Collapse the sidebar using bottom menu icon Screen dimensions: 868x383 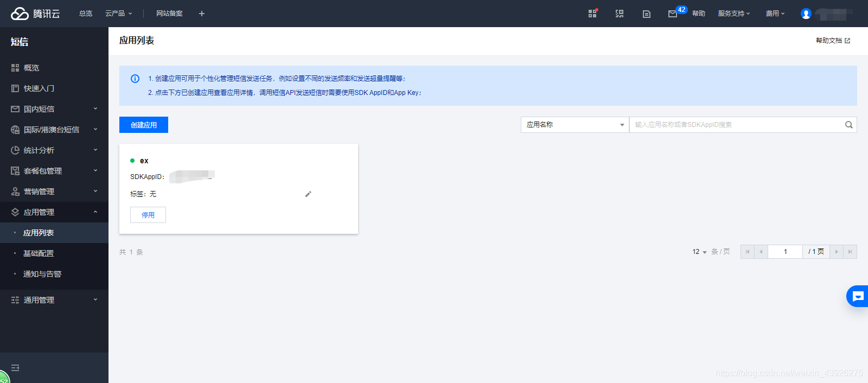(x=15, y=368)
